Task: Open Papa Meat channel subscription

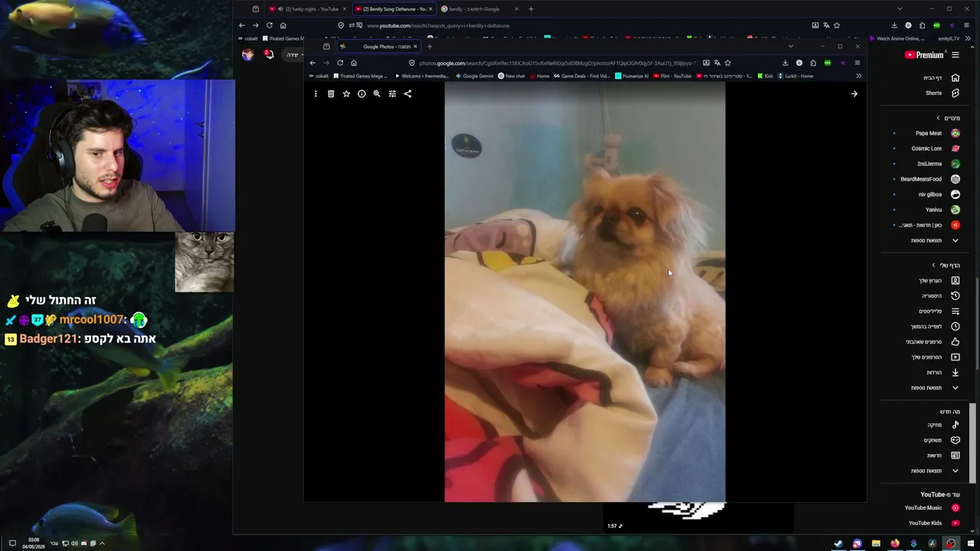Action: click(x=926, y=133)
